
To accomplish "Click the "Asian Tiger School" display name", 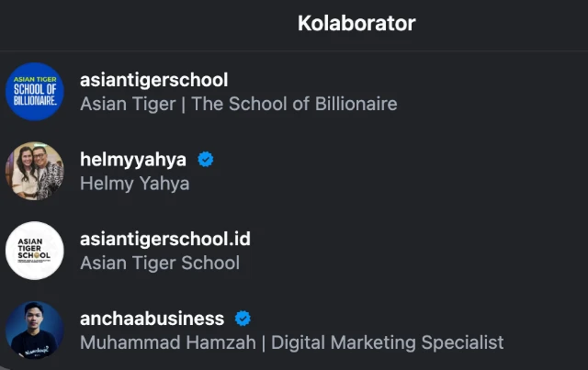I will pos(160,263).
